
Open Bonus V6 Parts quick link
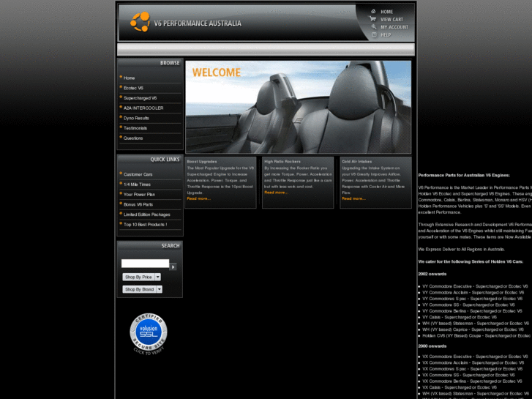(138, 204)
